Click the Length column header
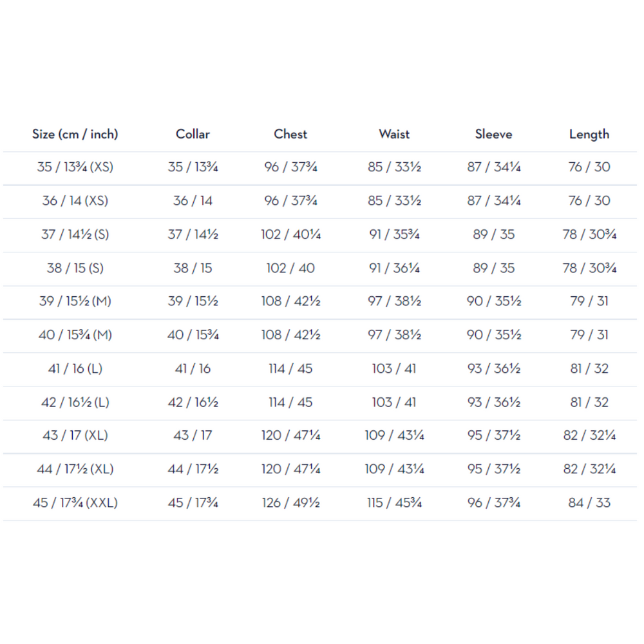Viewport: 644px width, 644px height. pos(589,135)
